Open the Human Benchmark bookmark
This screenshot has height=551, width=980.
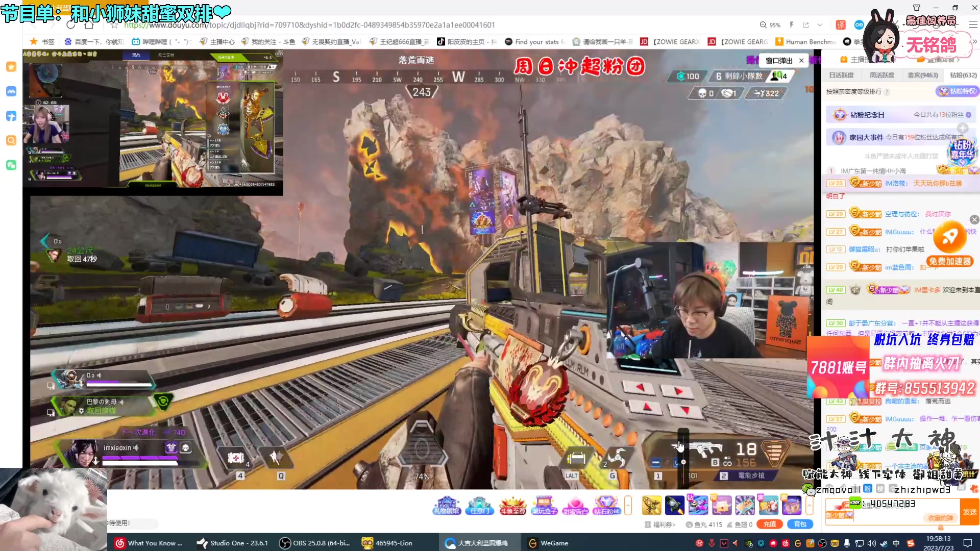805,42
